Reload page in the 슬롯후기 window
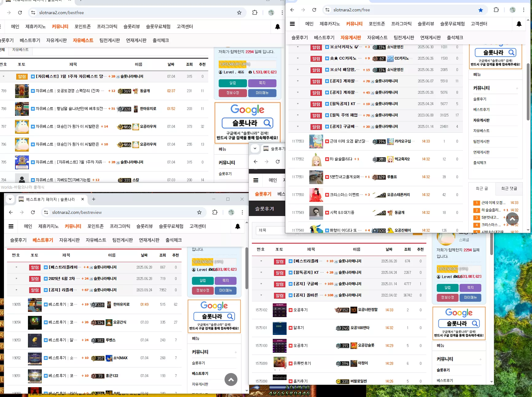The width and height of the screenshot is (532, 397). (278, 162)
